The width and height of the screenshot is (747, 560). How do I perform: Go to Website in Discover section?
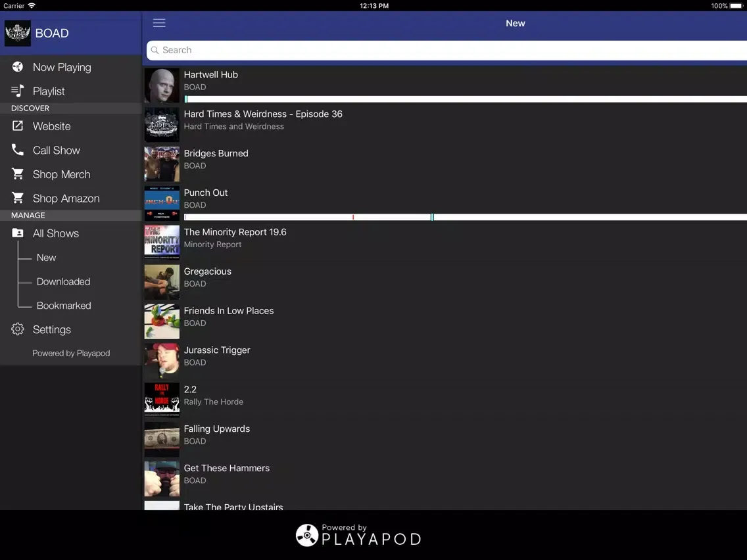[71, 126]
